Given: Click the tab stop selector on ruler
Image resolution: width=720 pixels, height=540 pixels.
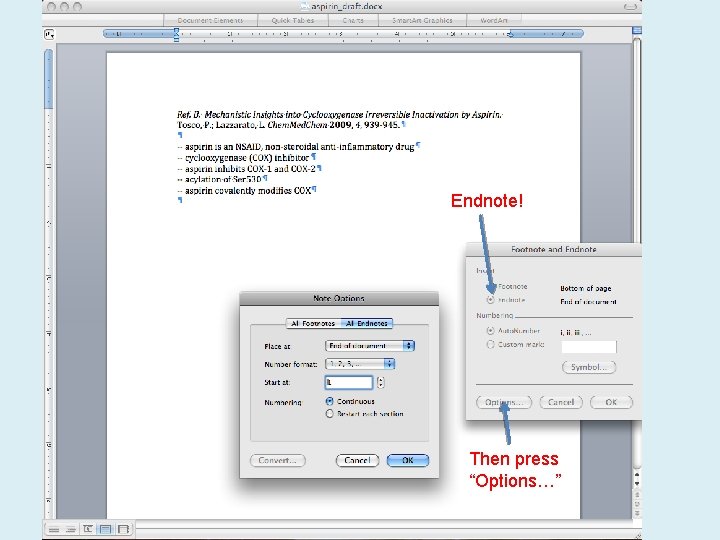Looking at the screenshot, I should click(x=50, y=34).
